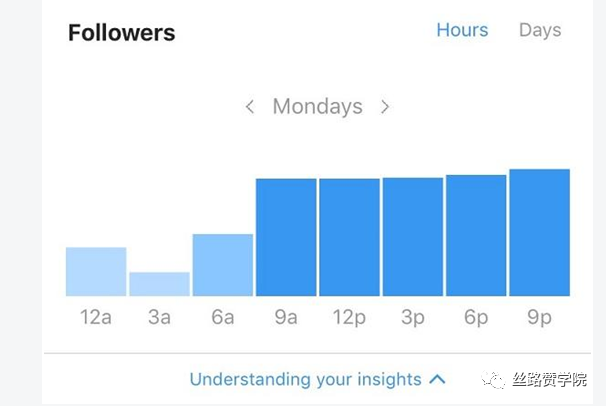This screenshot has height=406, width=606.
Task: Go to previous day with left chevron
Action: pyautogui.click(x=250, y=107)
